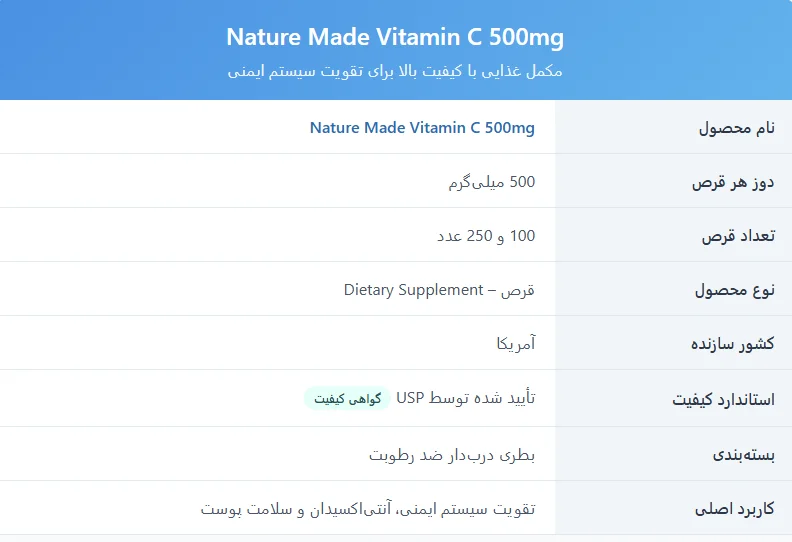
Task: Select the آمریکا country value
Action: pyautogui.click(x=516, y=344)
